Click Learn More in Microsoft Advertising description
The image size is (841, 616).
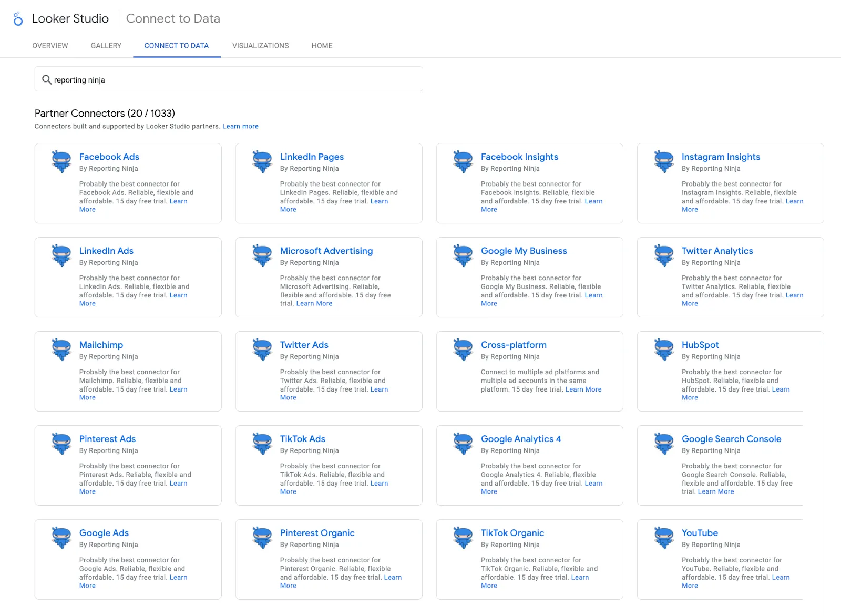(x=314, y=303)
